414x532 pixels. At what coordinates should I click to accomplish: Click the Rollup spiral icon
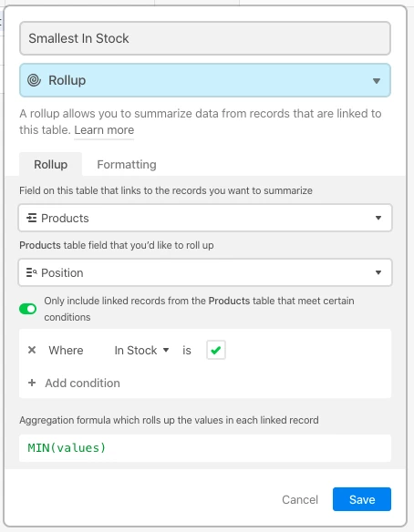click(34, 80)
